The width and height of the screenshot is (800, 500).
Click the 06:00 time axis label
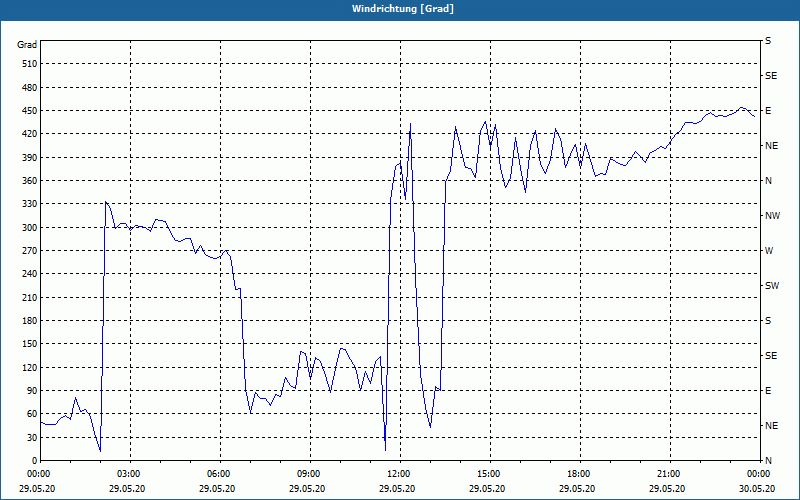click(x=220, y=474)
